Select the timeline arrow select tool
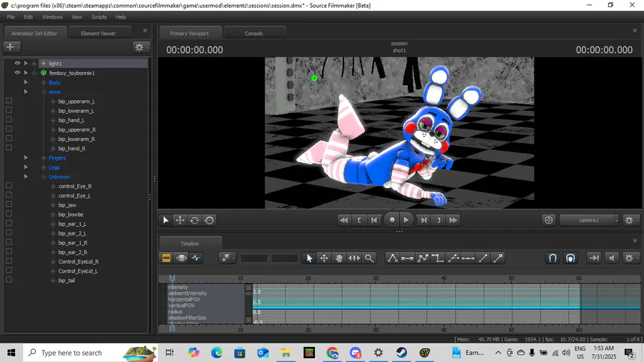 (309, 258)
